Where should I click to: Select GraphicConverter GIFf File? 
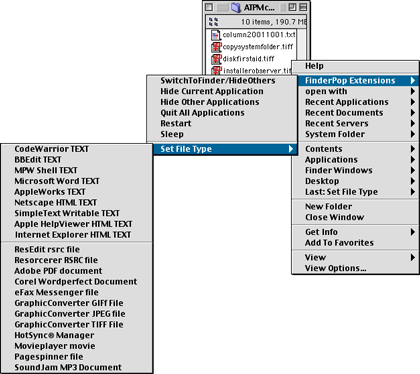[x=77, y=303]
